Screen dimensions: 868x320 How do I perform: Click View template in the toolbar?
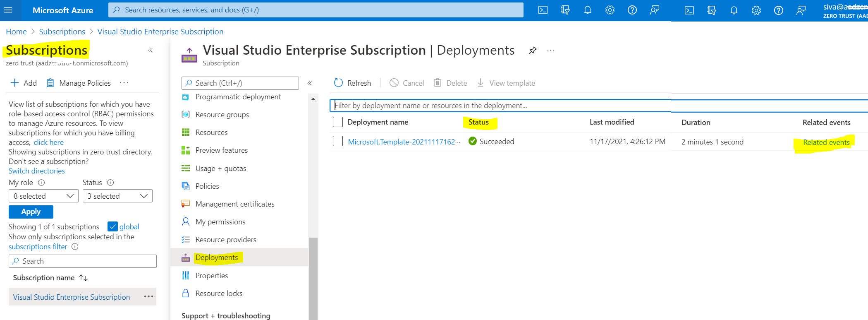tap(506, 83)
